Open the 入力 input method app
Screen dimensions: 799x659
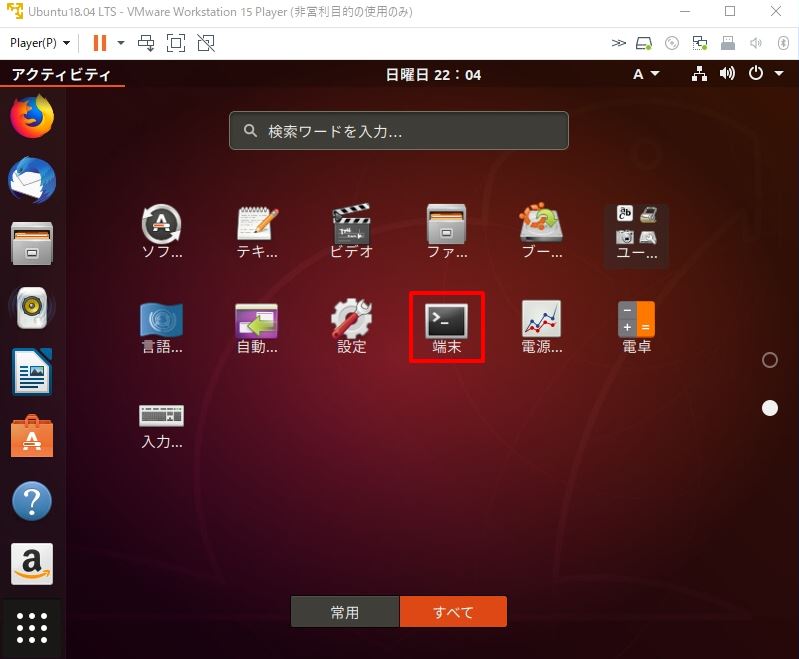tap(162, 426)
